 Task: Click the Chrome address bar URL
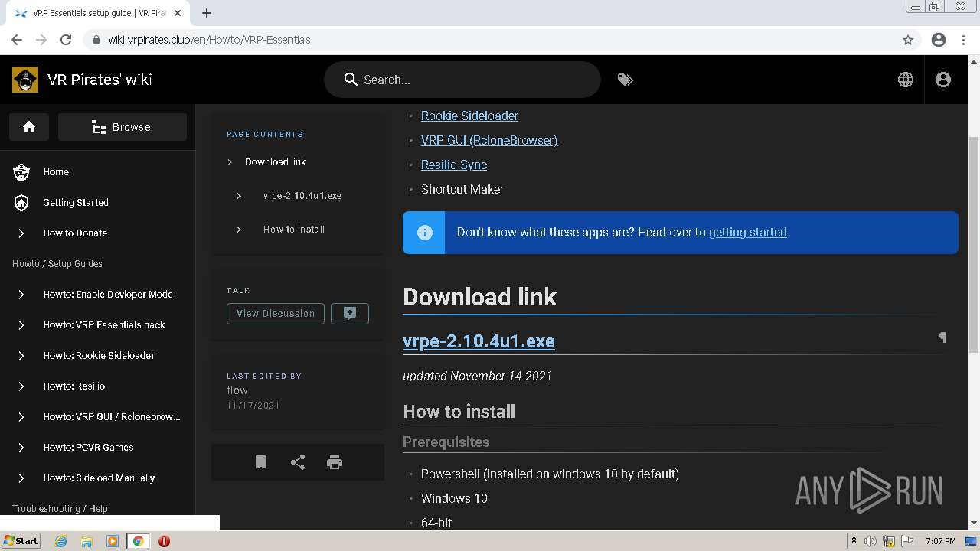pos(209,40)
